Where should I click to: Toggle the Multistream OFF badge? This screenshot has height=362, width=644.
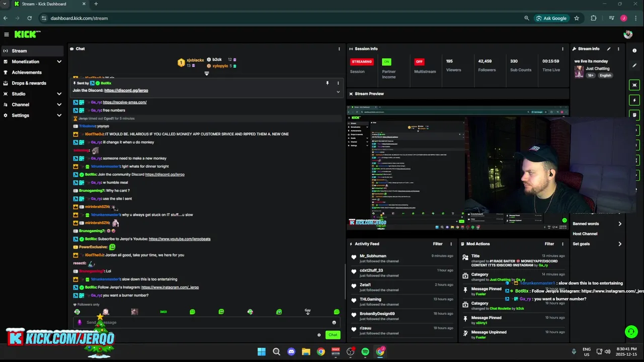click(419, 62)
